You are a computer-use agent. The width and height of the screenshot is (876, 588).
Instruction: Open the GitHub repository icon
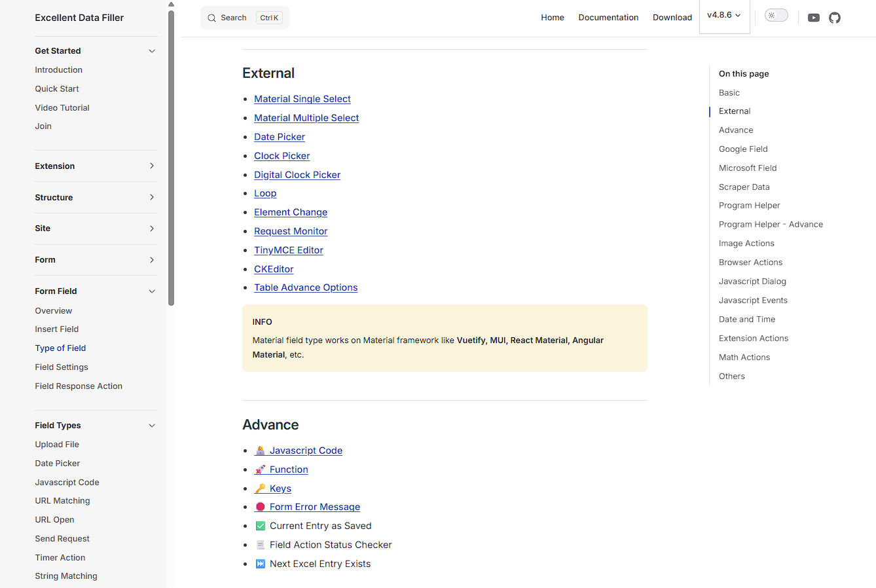click(x=835, y=18)
